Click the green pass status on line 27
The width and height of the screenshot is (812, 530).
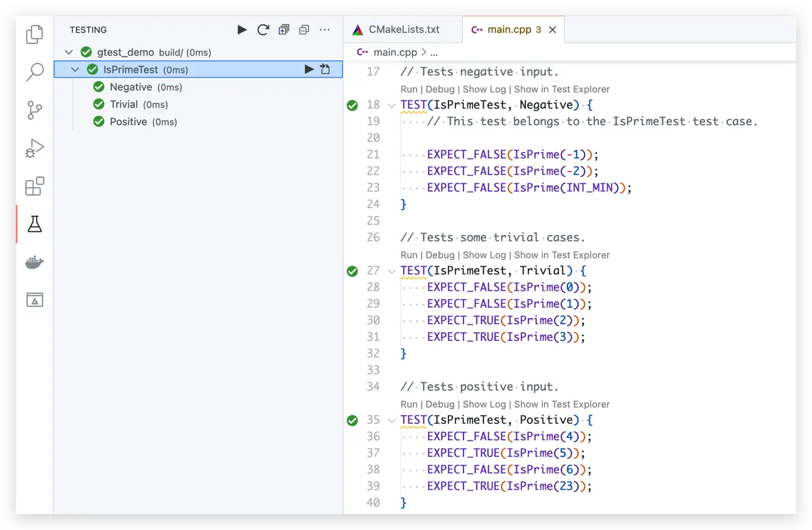(x=352, y=271)
